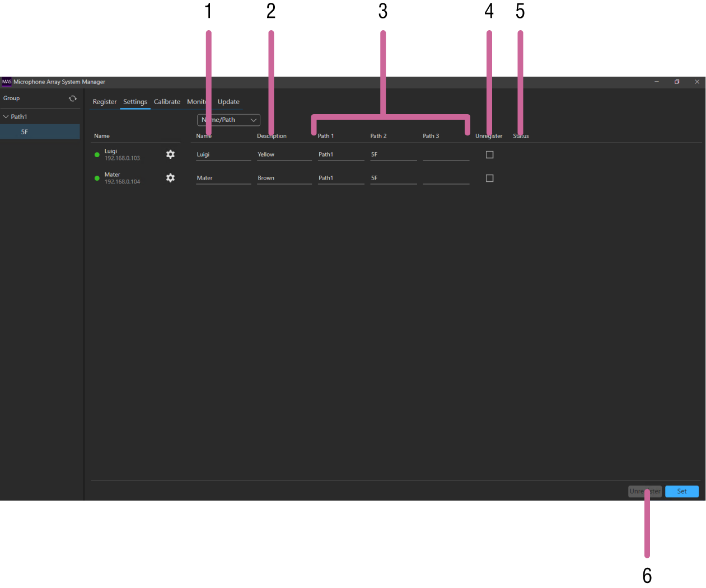706x588 pixels.
Task: Click Mater's green status indicator
Action: click(x=97, y=178)
